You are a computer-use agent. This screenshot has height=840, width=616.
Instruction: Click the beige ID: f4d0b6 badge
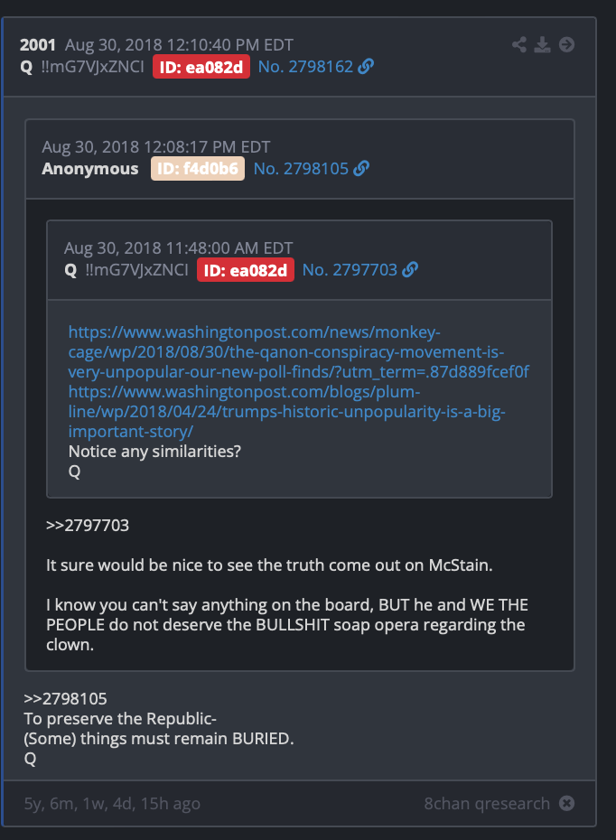[x=198, y=169]
